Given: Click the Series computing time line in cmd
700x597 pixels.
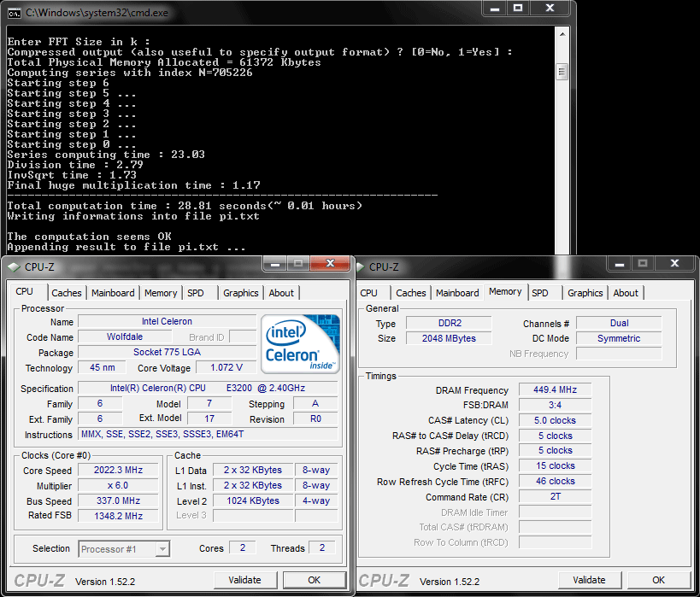Looking at the screenshot, I should [106, 155].
